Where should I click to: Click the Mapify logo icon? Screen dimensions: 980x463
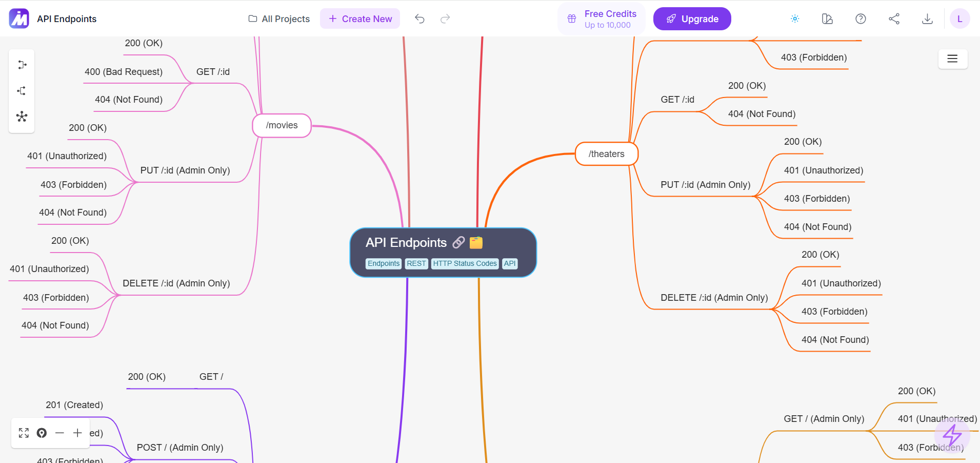tap(19, 18)
